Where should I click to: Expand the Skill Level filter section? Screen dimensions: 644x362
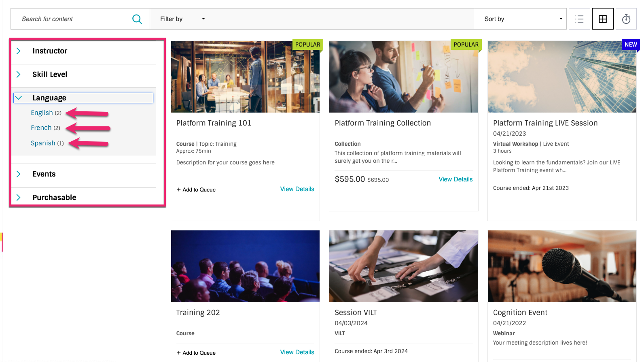[83, 75]
